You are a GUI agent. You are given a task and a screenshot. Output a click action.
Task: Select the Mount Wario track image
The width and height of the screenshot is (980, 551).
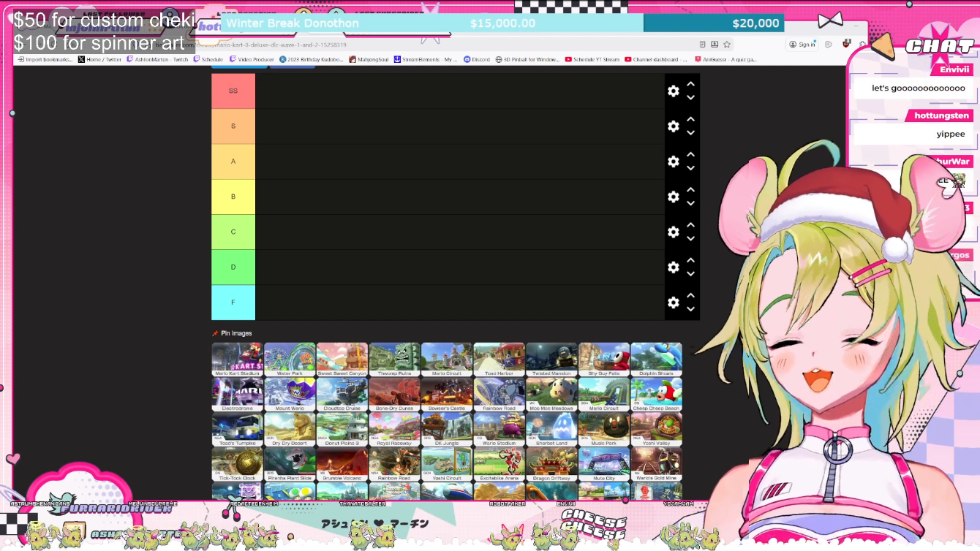(290, 395)
